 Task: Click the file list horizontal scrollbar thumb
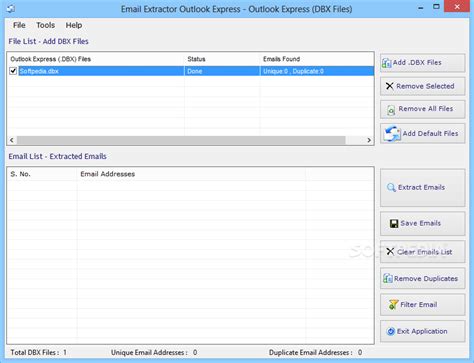tap(181, 140)
